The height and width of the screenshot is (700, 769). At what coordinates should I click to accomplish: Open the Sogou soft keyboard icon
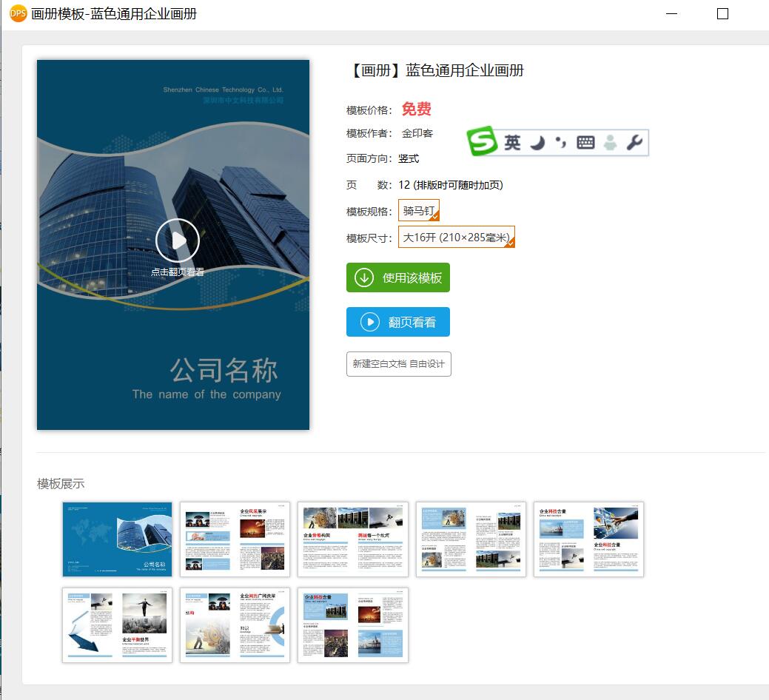click(585, 143)
